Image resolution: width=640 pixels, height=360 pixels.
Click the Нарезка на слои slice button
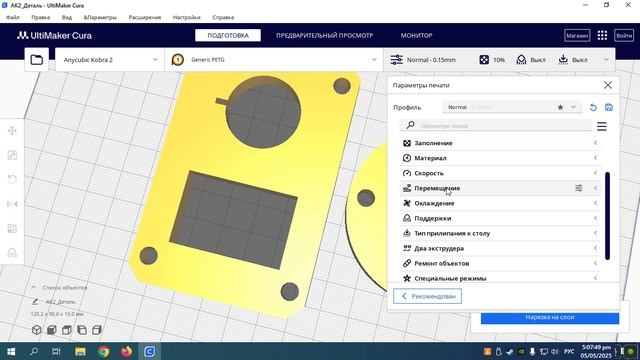(549, 318)
